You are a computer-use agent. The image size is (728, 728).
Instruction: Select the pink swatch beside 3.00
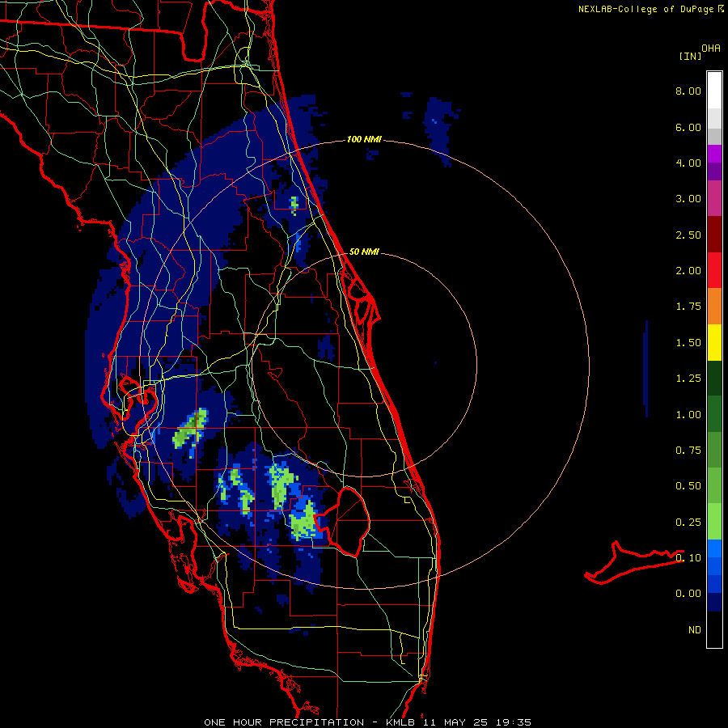pos(714,199)
